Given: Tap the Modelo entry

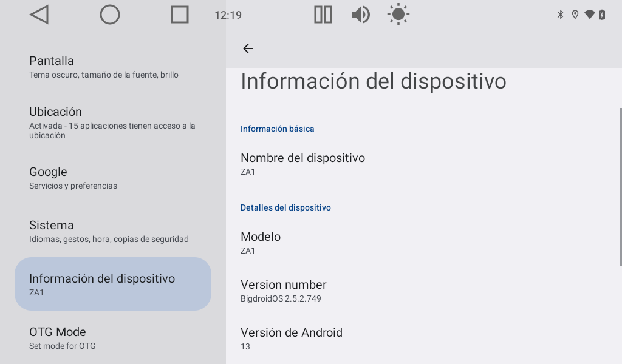Looking at the screenshot, I should (423, 243).
